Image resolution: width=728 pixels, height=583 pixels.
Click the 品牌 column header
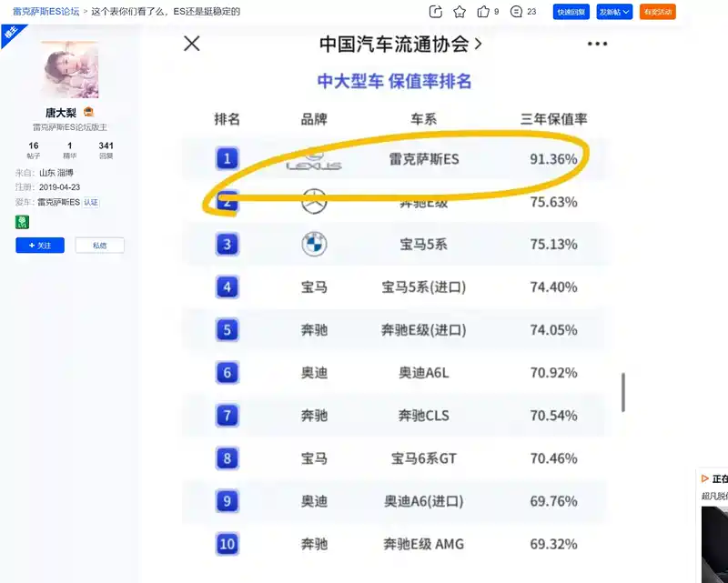coord(314,119)
